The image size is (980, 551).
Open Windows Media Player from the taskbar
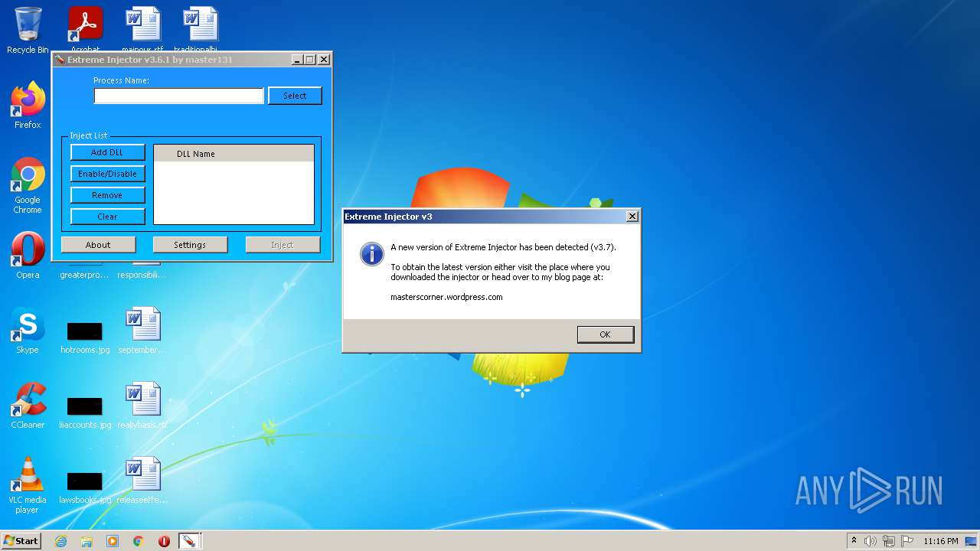[113, 541]
